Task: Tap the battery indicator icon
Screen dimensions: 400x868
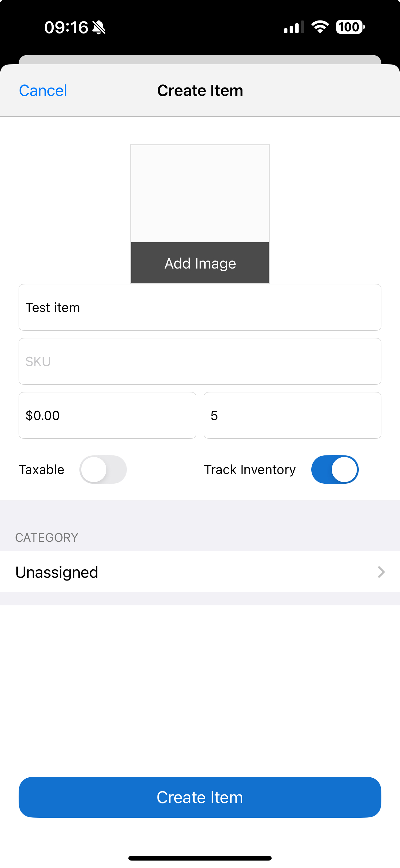Action: point(350,27)
